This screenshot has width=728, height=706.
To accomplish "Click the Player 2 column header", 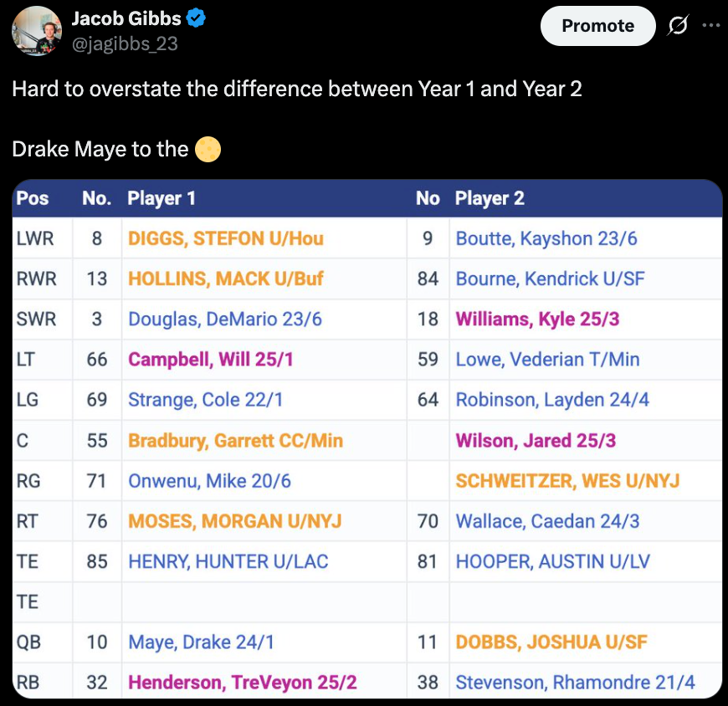I will click(490, 198).
